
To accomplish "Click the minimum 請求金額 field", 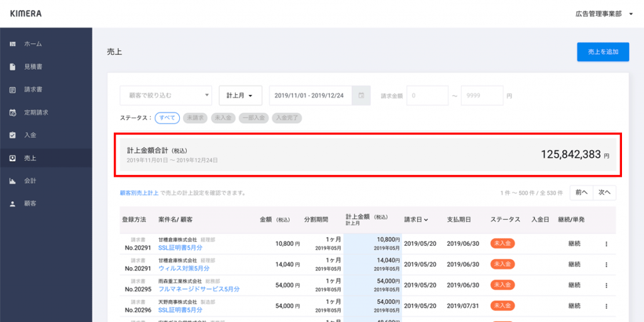I will point(428,96).
